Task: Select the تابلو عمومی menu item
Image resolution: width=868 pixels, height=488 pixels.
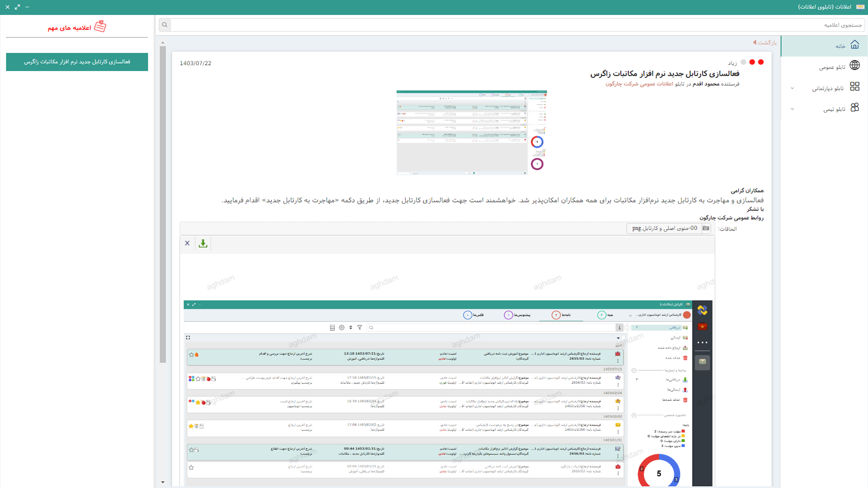Action: click(x=832, y=67)
